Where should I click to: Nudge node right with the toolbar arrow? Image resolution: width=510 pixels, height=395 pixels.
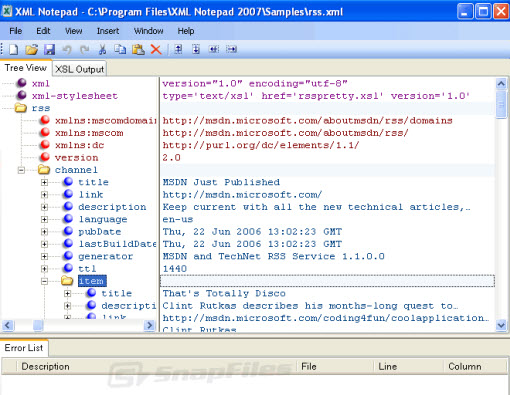click(231, 49)
